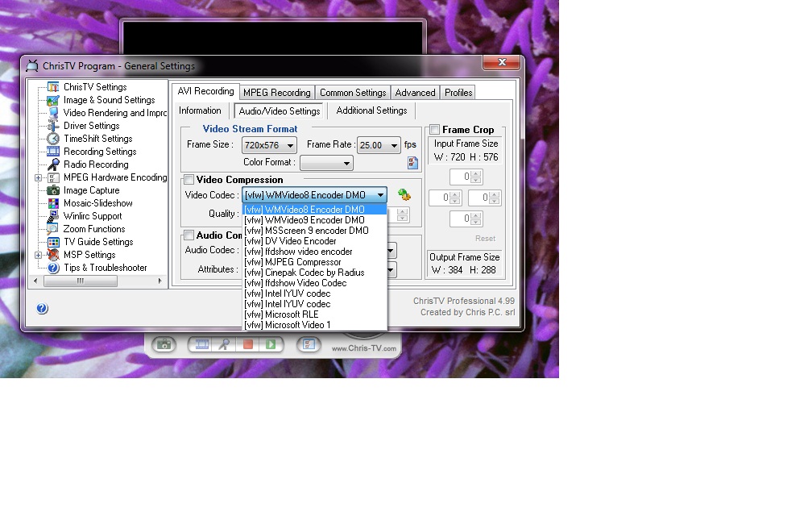Open Driver Settings via its icon
This screenshot has width=812, height=508.
coord(53,126)
